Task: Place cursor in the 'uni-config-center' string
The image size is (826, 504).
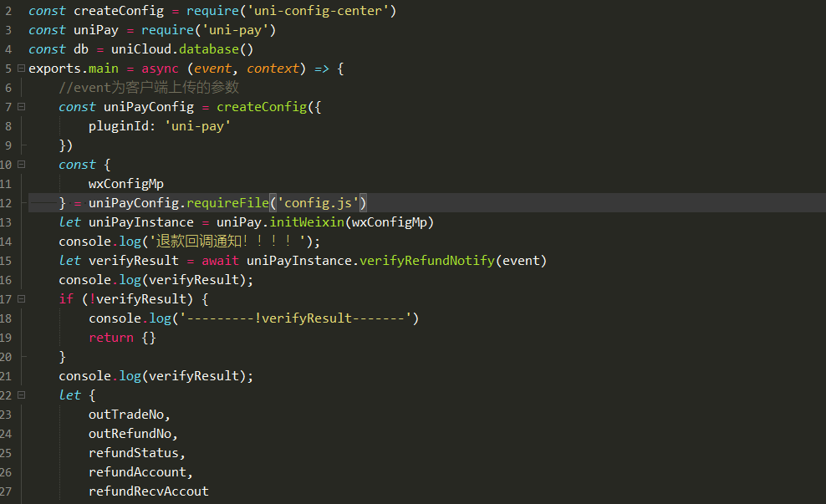Action: click(x=332, y=11)
